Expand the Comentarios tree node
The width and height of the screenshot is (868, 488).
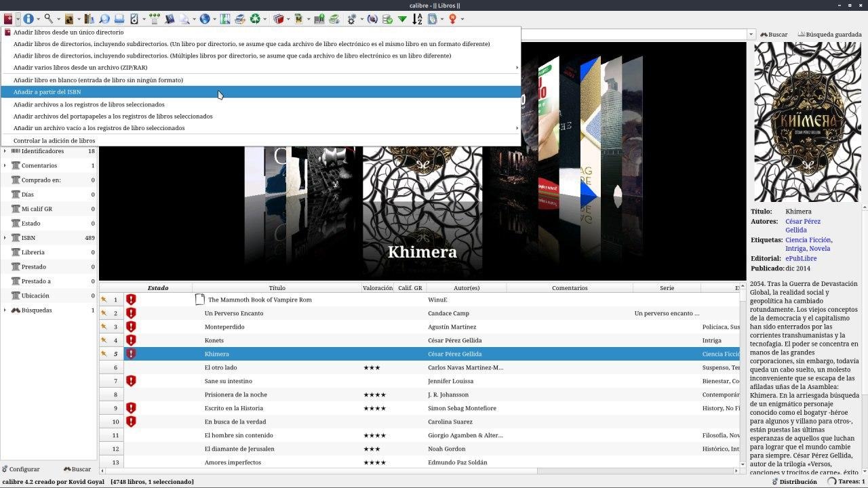[5, 165]
